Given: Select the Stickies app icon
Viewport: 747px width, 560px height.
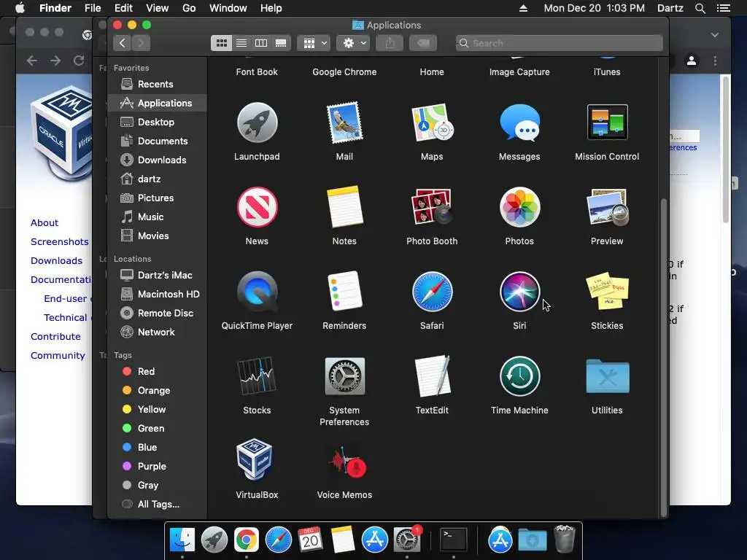Looking at the screenshot, I should (608, 290).
